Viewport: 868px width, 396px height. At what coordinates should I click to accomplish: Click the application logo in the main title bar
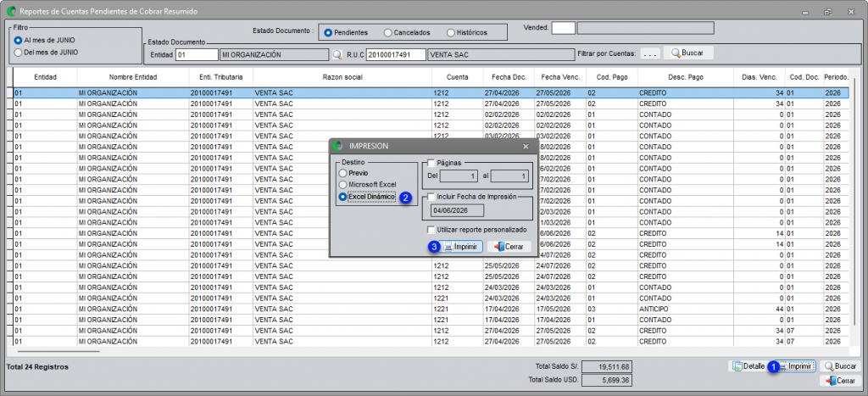[10, 11]
